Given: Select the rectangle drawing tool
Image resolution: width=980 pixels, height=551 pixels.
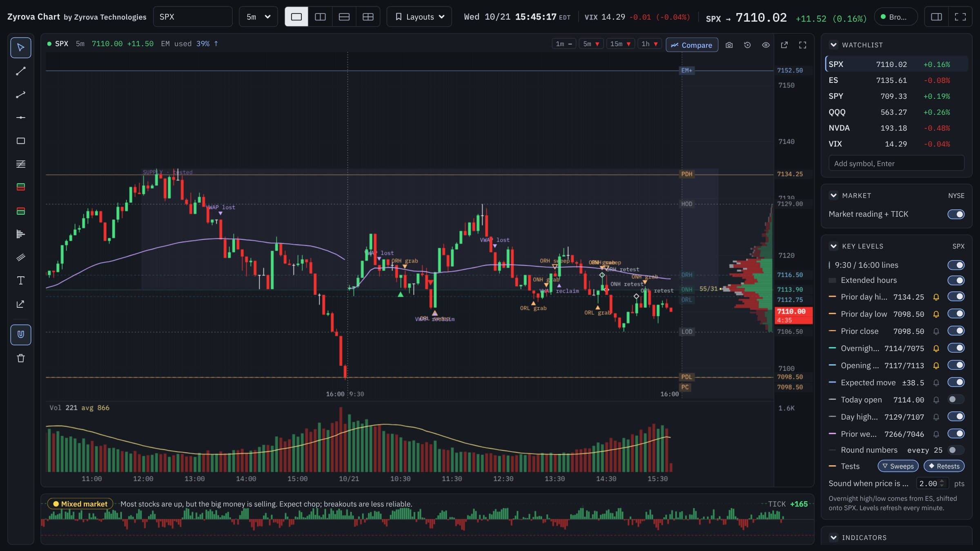Looking at the screenshot, I should [20, 141].
